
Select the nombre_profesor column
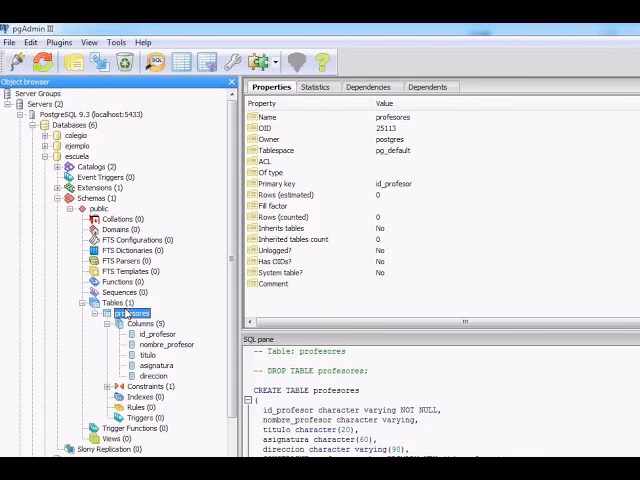[167, 344]
